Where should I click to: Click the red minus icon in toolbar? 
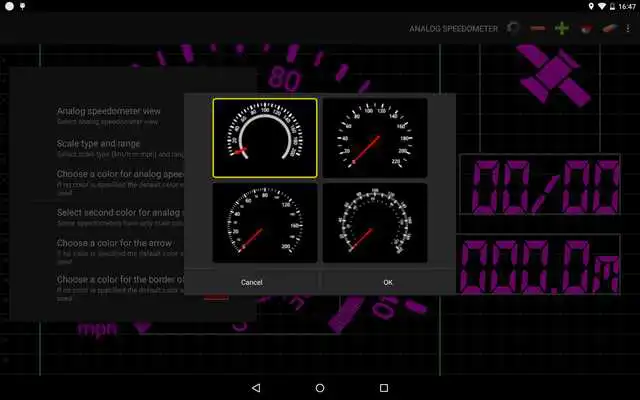[538, 28]
